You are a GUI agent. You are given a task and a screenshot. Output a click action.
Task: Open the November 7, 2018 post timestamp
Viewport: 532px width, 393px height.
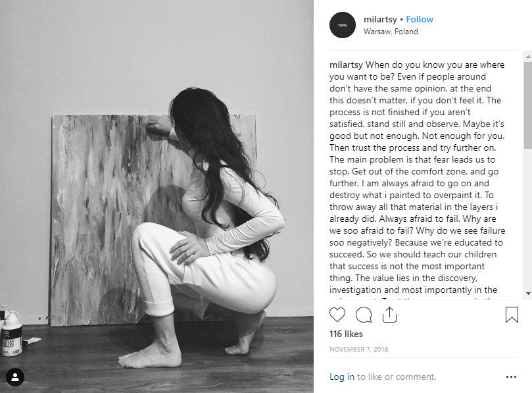tap(358, 349)
